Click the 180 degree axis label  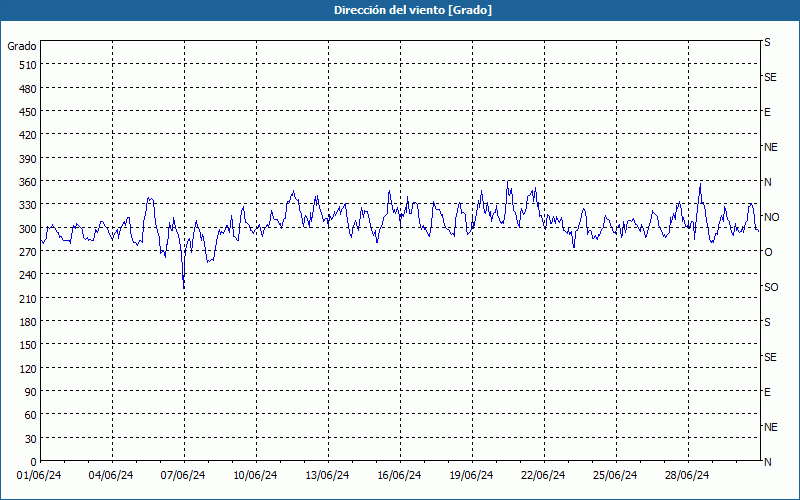[x=28, y=322]
